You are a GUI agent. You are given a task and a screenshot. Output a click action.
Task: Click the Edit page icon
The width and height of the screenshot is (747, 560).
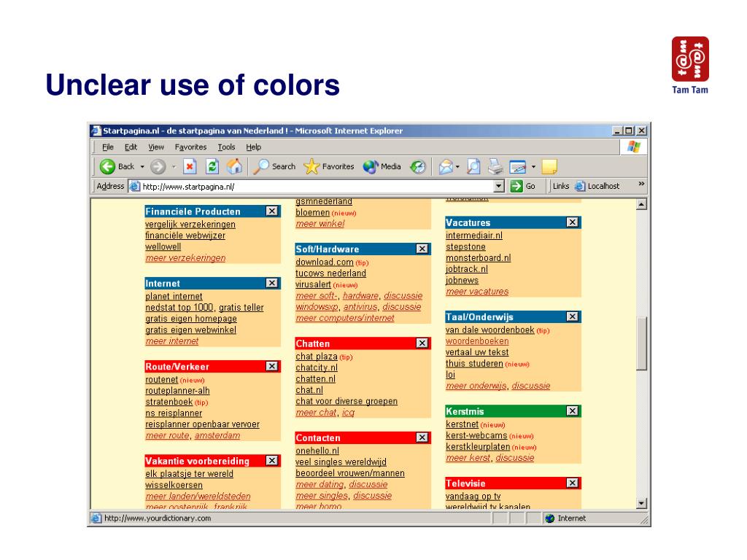point(518,167)
